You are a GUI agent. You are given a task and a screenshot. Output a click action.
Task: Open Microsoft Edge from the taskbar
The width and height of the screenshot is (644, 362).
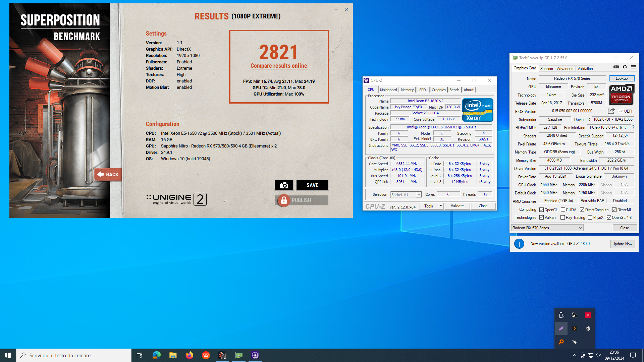[x=156, y=355]
